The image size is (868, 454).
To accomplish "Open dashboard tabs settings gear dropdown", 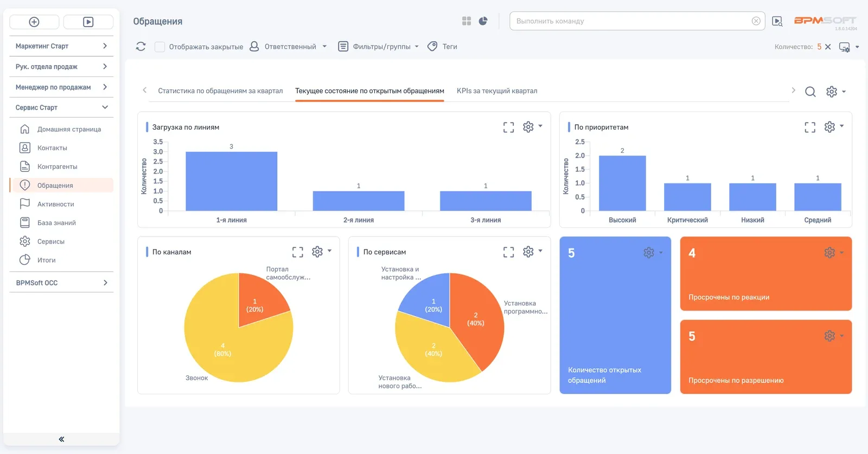I will click(835, 92).
